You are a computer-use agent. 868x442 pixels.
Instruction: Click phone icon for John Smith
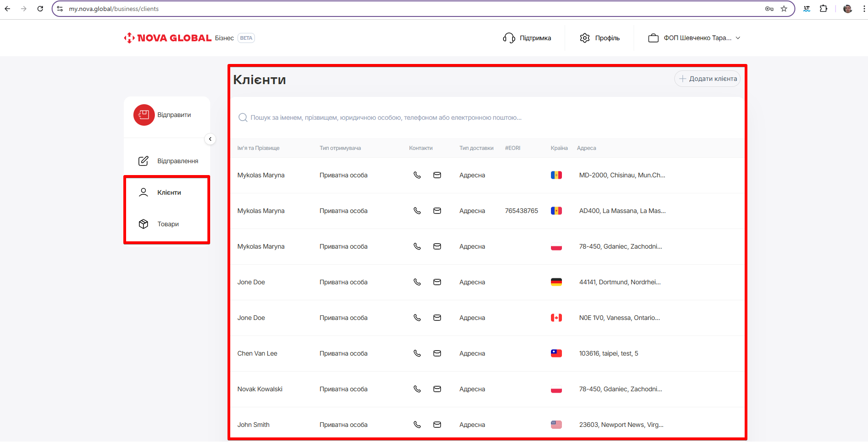pyautogui.click(x=417, y=425)
